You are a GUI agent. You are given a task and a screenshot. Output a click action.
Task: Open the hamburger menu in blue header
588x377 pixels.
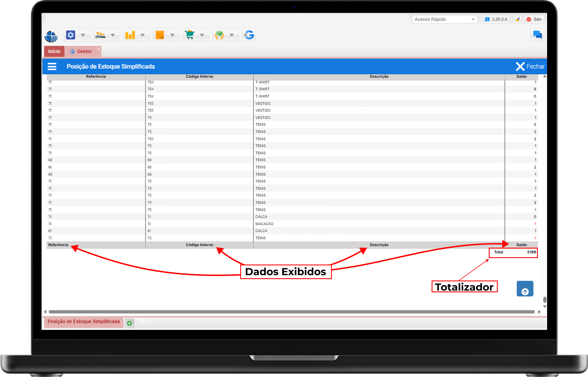tap(52, 66)
